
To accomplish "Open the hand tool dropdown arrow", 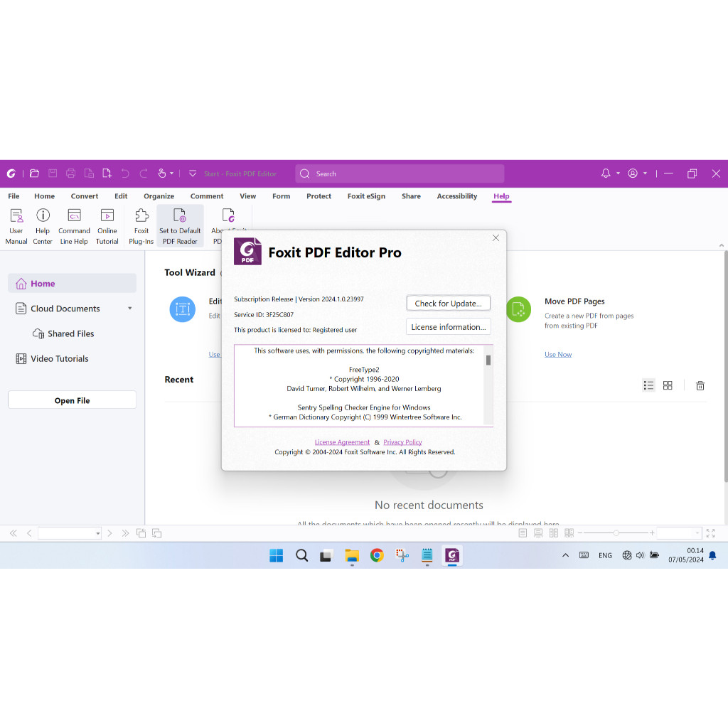I will [173, 173].
